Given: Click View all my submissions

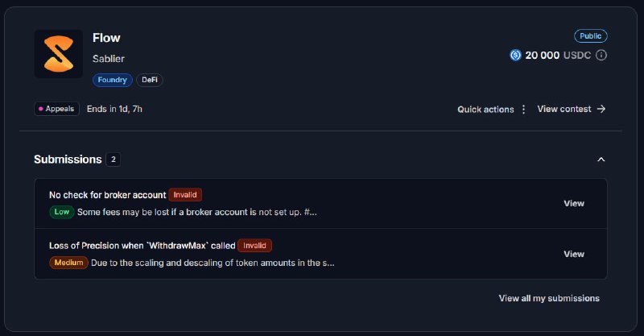Looking at the screenshot, I should coord(549,298).
